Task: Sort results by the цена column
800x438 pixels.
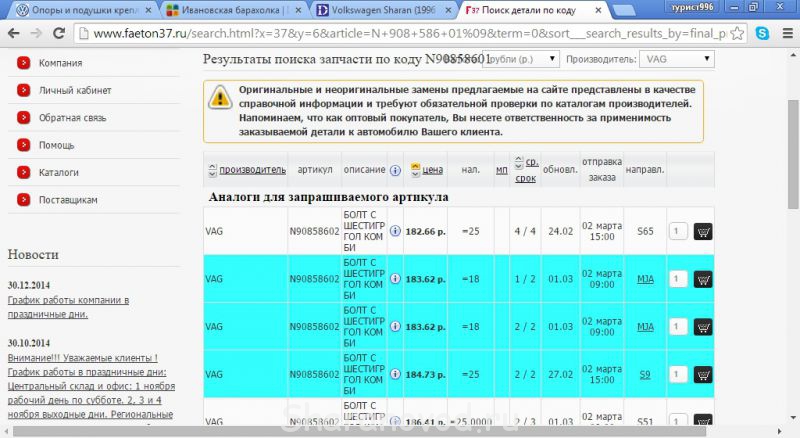Action: pos(432,170)
